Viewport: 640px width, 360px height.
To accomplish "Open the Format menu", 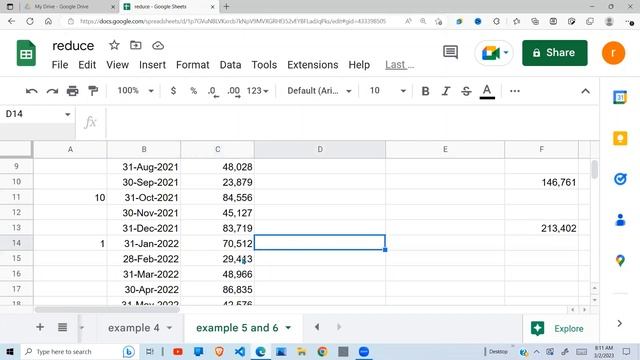I will pos(192,65).
